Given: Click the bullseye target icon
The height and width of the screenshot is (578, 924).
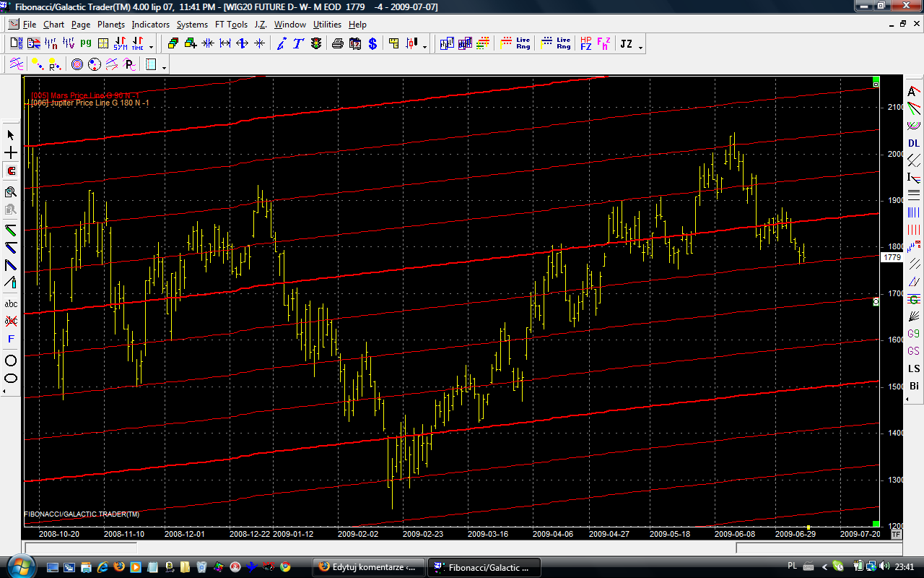Looking at the screenshot, I should (77, 65).
